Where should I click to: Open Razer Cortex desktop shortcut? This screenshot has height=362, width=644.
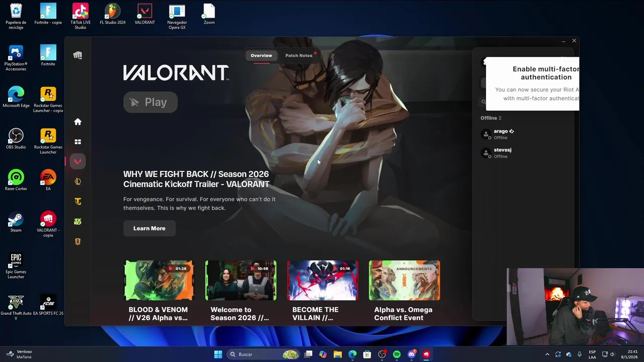[16, 180]
